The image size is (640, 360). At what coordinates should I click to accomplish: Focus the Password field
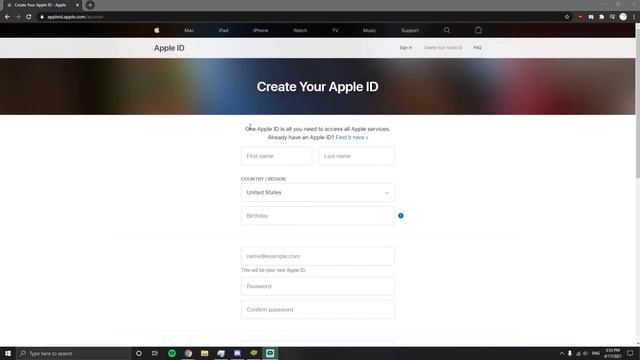(x=318, y=286)
